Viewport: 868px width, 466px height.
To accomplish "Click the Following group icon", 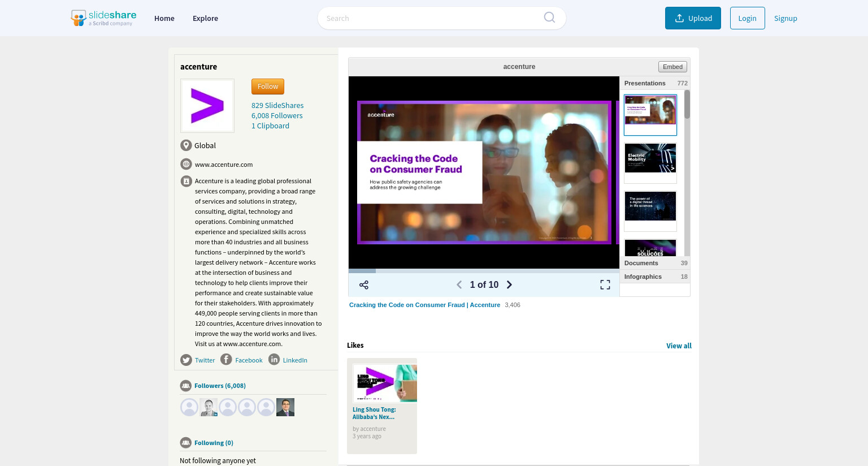I will click(185, 443).
